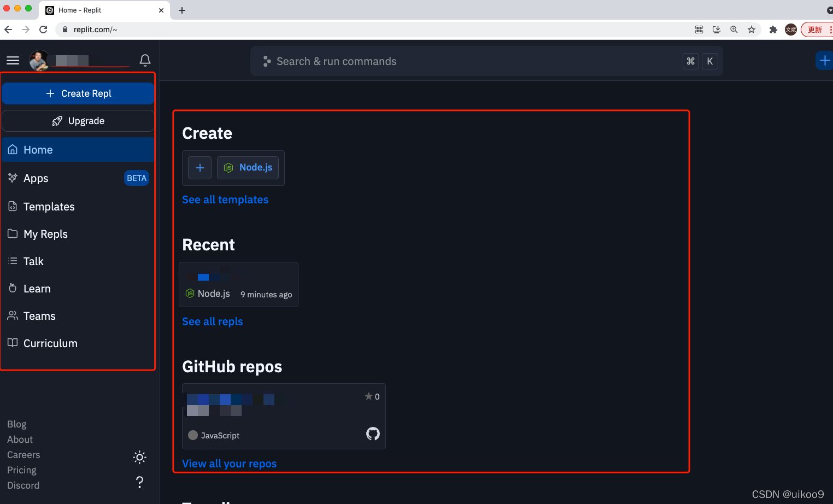Click the K shortcut key badge
This screenshot has height=504, width=833.
coord(710,61)
